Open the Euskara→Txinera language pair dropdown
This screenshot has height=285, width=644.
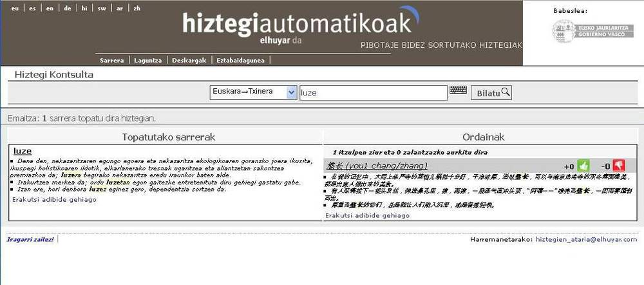[252, 92]
